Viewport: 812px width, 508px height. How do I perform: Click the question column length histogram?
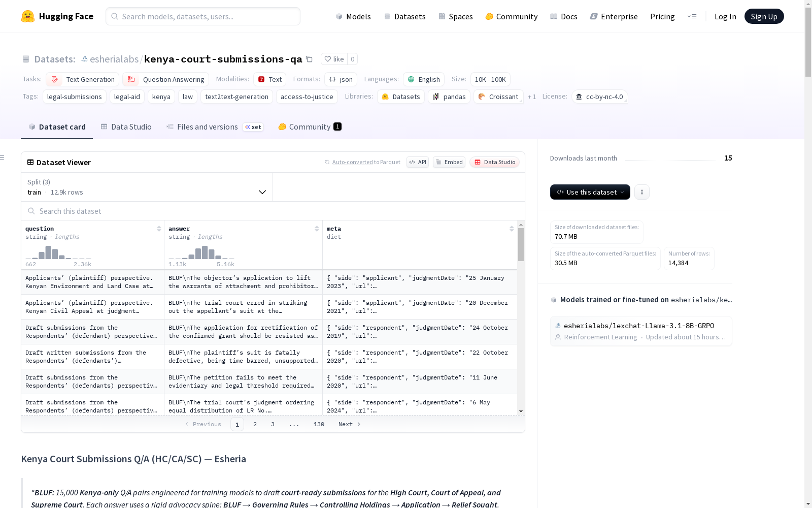point(58,252)
